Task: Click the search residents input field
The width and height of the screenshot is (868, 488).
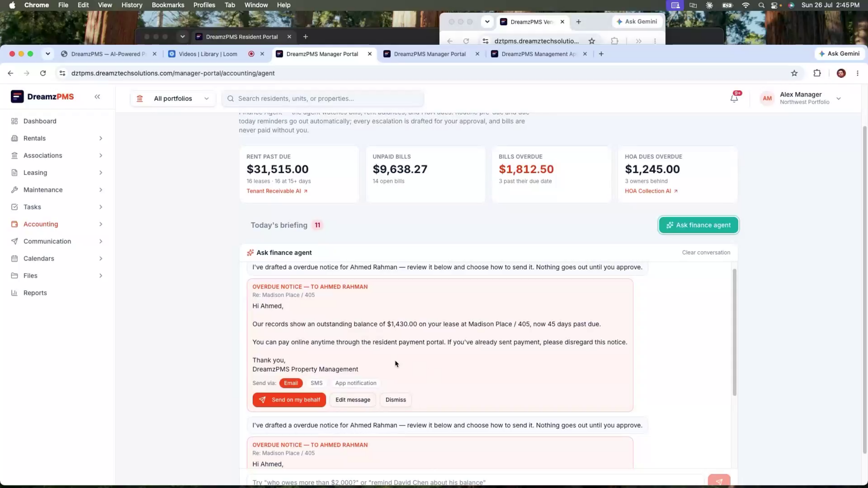Action: (323, 98)
